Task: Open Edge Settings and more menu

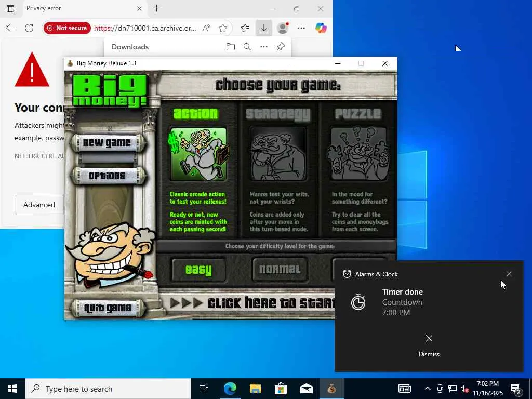Action: coord(301,28)
